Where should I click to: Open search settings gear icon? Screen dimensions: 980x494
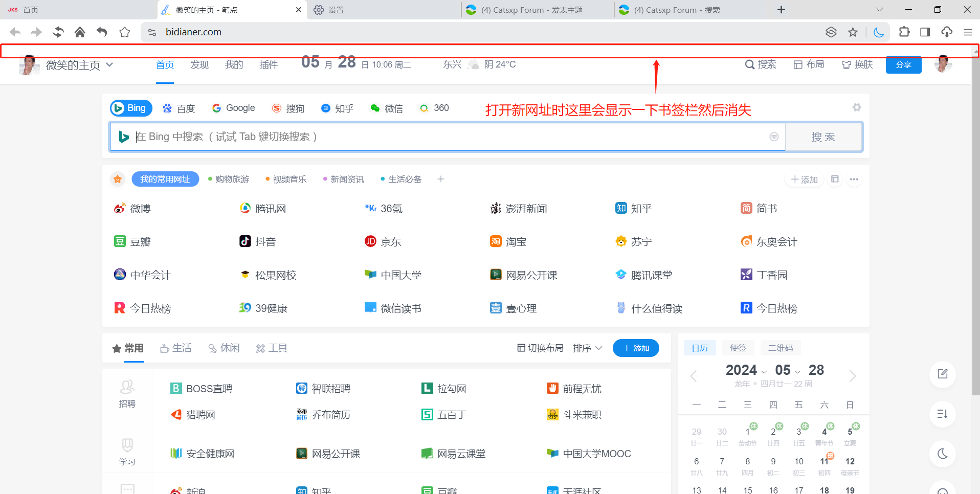[x=857, y=107]
